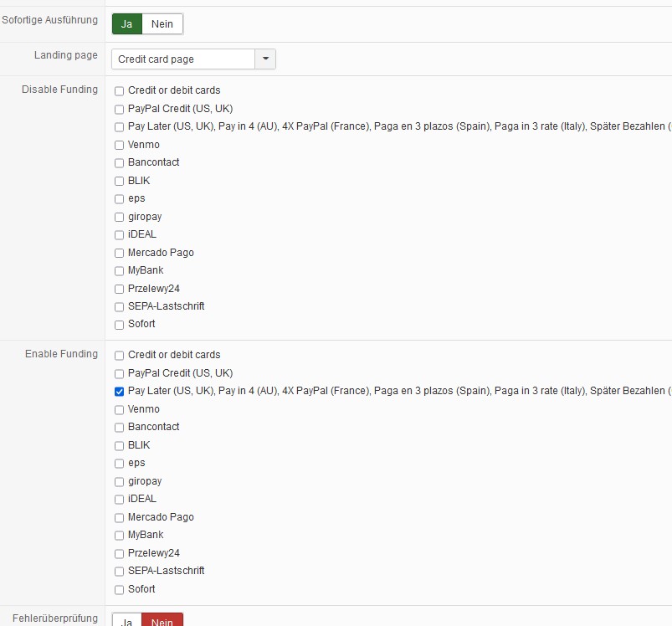Check Venmo under Enable Funding
Image resolution: width=672 pixels, height=626 pixels.
[119, 410]
